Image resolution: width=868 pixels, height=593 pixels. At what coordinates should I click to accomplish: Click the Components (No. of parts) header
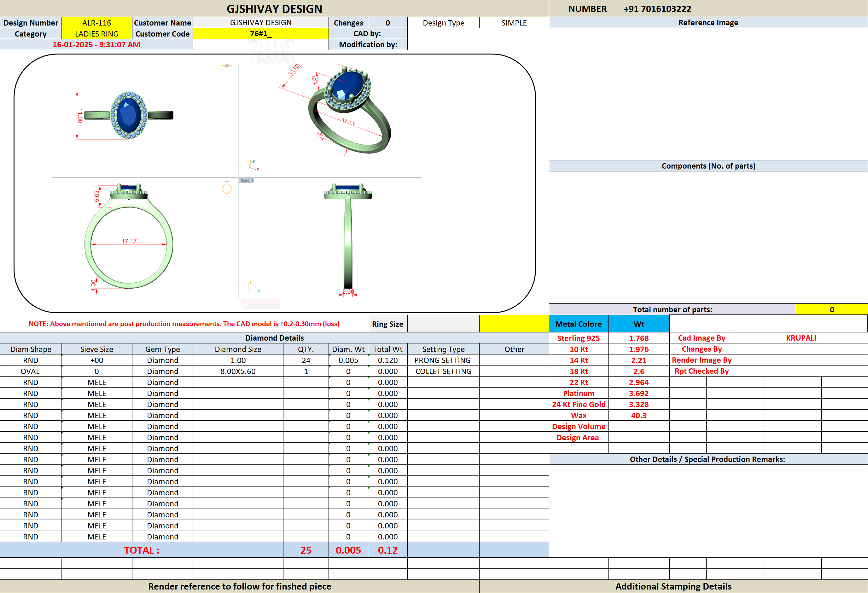click(708, 166)
